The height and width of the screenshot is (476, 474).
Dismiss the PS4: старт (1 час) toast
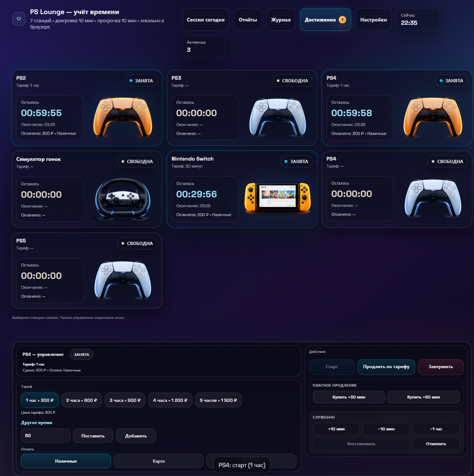242,465
